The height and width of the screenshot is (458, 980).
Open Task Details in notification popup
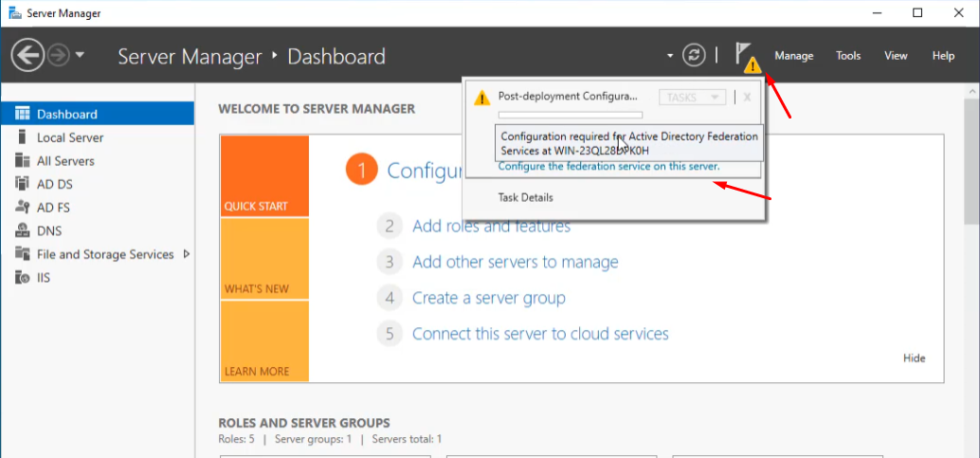(x=526, y=198)
